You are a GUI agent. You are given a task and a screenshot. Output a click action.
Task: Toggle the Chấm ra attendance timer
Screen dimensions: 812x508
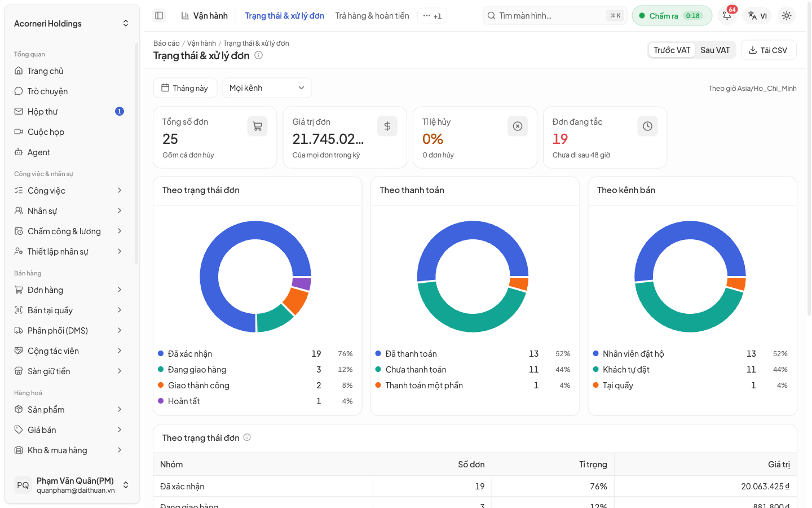coord(672,16)
